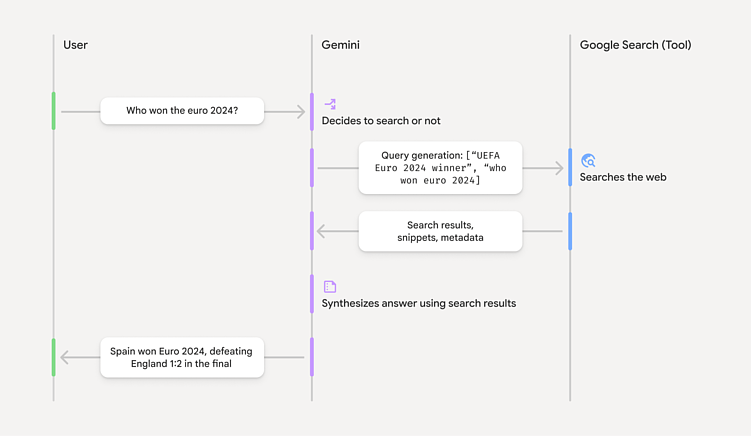Viewport: 751px width, 436px height.
Task: Select the "Who won the euro 2024?" message box
Action: pyautogui.click(x=182, y=111)
